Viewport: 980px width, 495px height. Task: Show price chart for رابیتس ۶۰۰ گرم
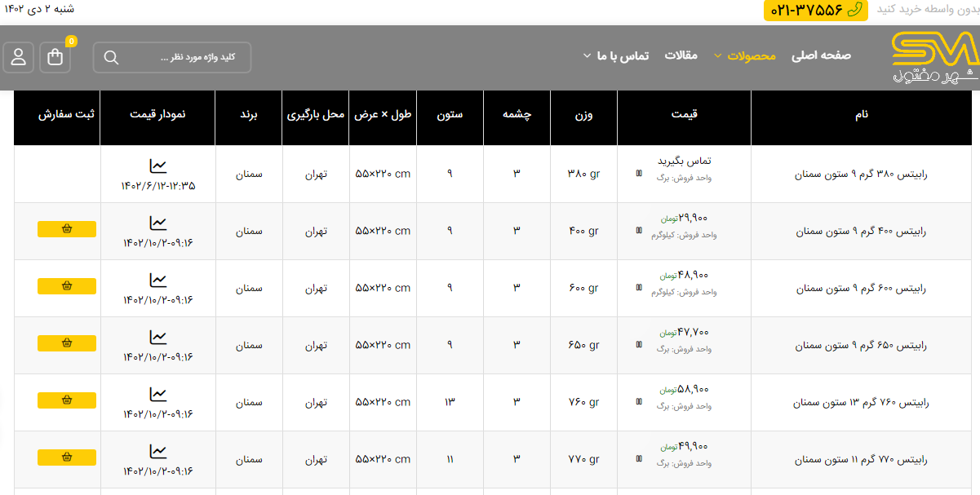click(158, 281)
